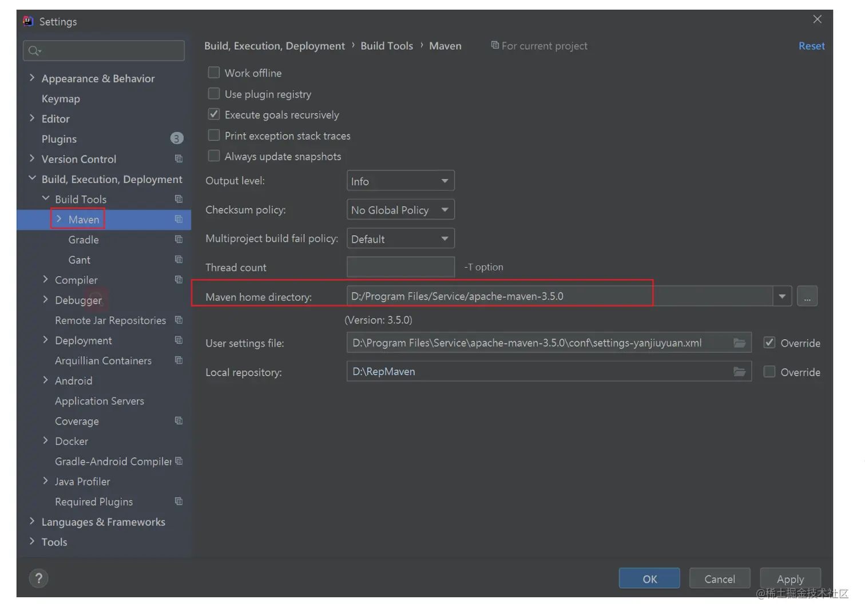865x616 pixels.
Task: Click the Cancel button
Action: click(720, 579)
